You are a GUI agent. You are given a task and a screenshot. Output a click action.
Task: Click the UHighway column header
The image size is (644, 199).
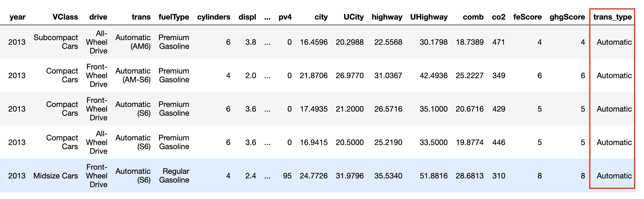tap(429, 17)
